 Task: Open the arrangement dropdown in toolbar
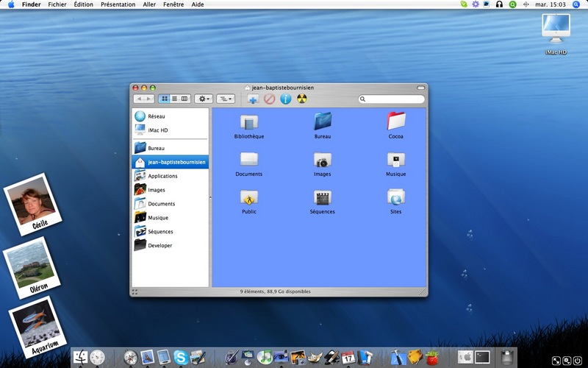coord(226,99)
